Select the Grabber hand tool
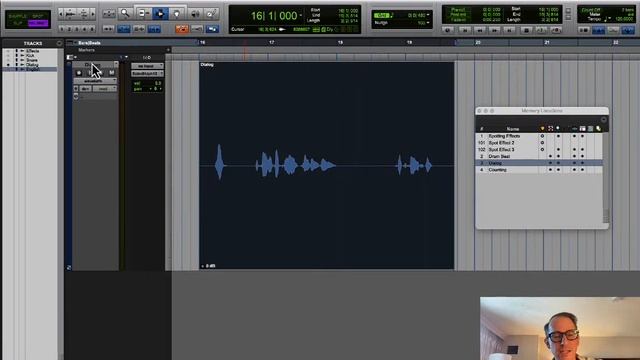The image size is (640, 360). point(177,14)
